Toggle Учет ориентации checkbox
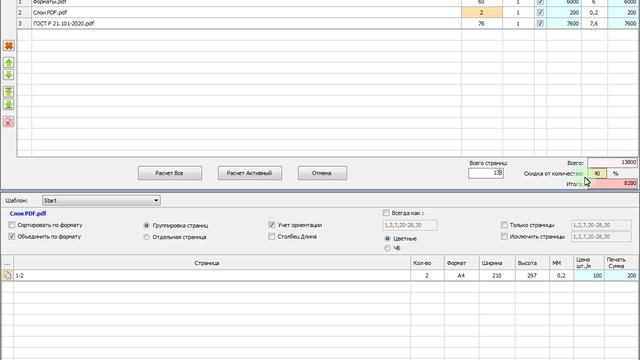The height and width of the screenshot is (360, 640). [271, 225]
